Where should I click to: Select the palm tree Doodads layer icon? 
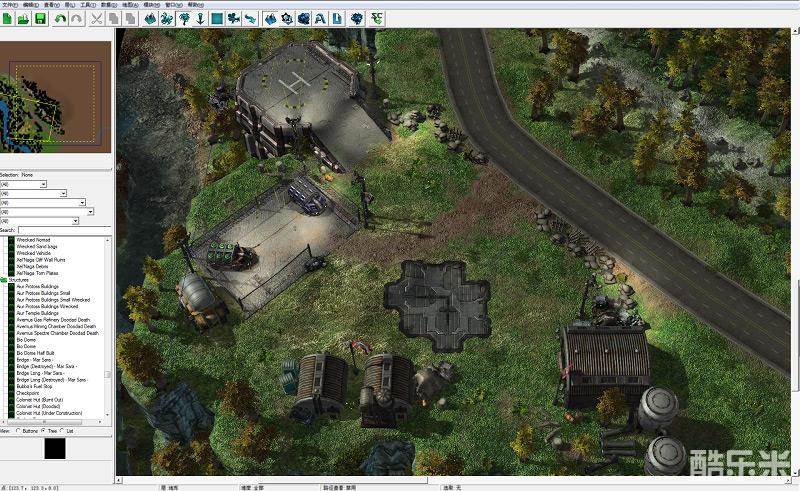[x=184, y=18]
